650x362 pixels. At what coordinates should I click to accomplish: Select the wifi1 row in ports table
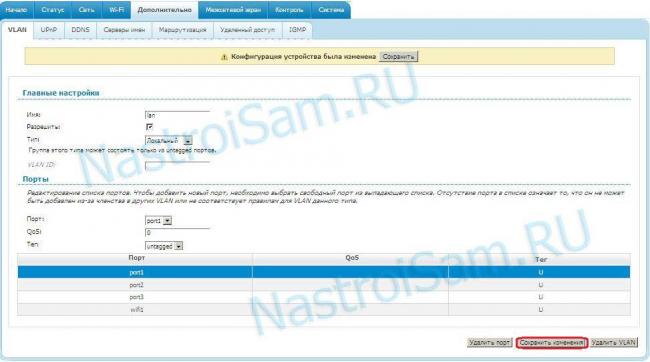[324, 310]
